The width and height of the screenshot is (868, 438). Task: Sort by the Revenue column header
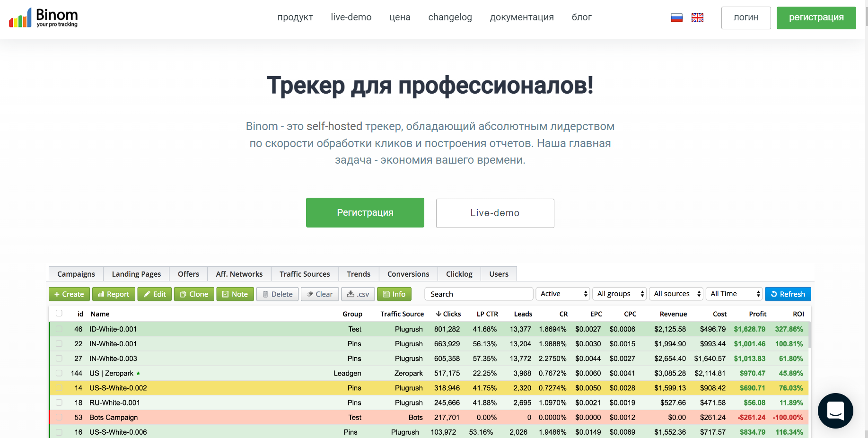673,314
